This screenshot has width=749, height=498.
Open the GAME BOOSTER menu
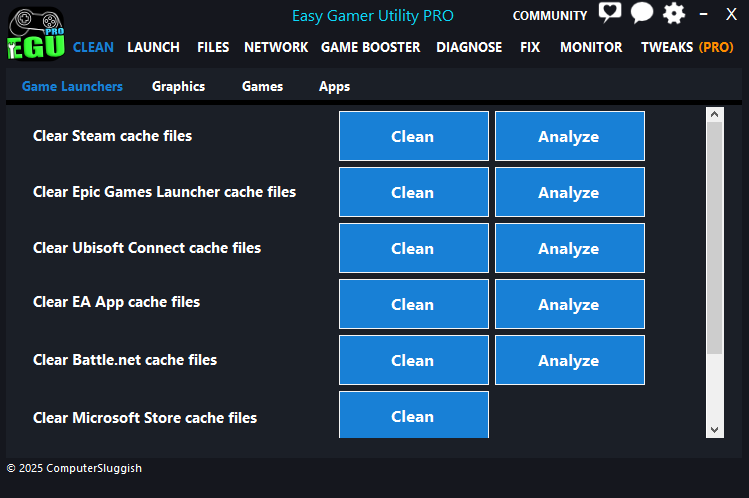click(x=372, y=47)
